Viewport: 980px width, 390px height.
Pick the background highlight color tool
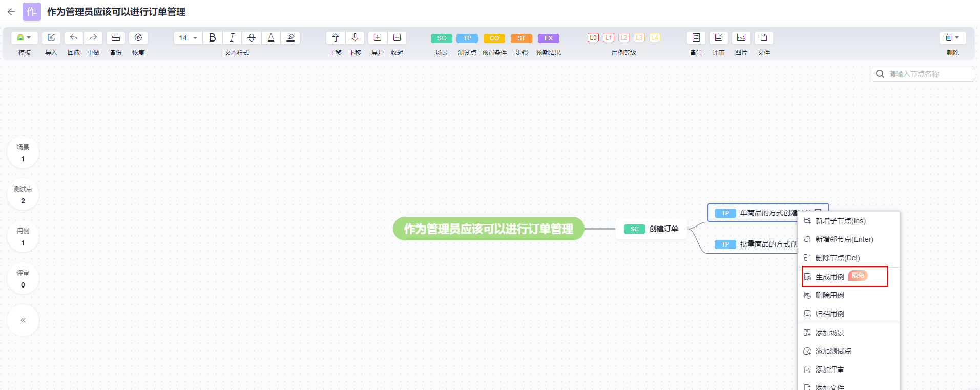pyautogui.click(x=290, y=38)
